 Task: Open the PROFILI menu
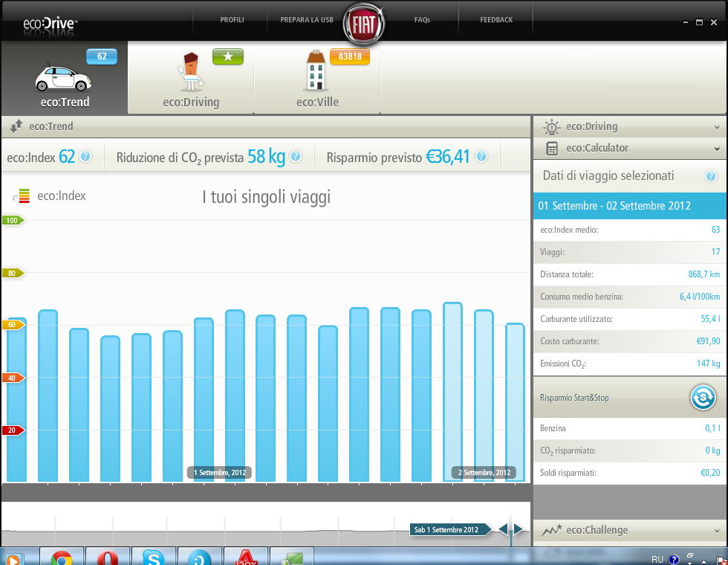click(x=233, y=20)
